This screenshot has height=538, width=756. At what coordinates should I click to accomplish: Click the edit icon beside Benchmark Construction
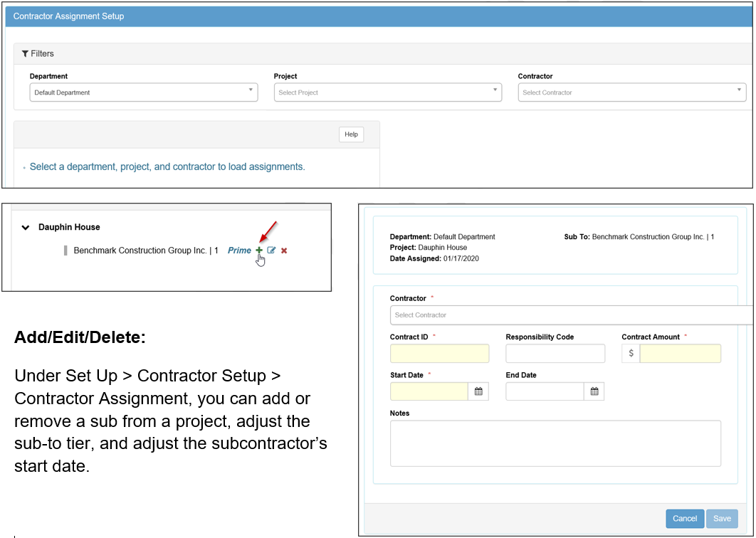coord(271,250)
